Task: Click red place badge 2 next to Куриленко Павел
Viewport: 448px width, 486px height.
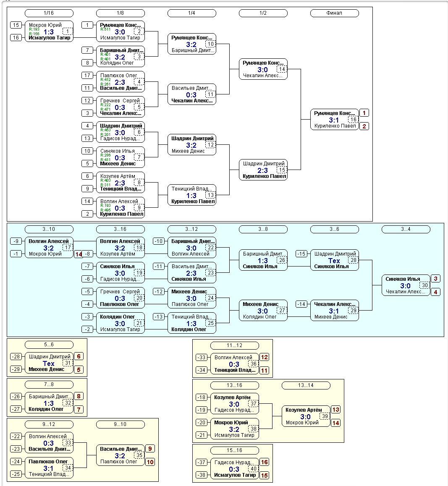Action: tap(364, 126)
